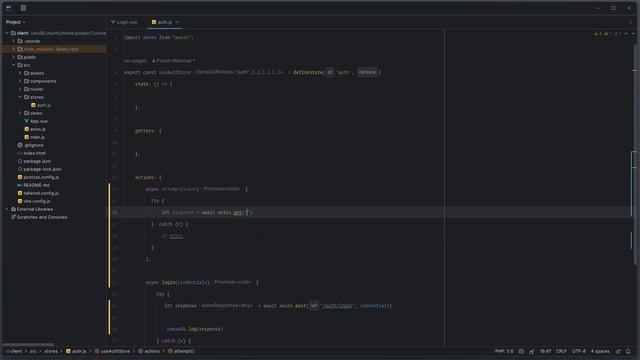Click breadcrumb actions in navigation bar
640x360 pixels.
(149, 351)
